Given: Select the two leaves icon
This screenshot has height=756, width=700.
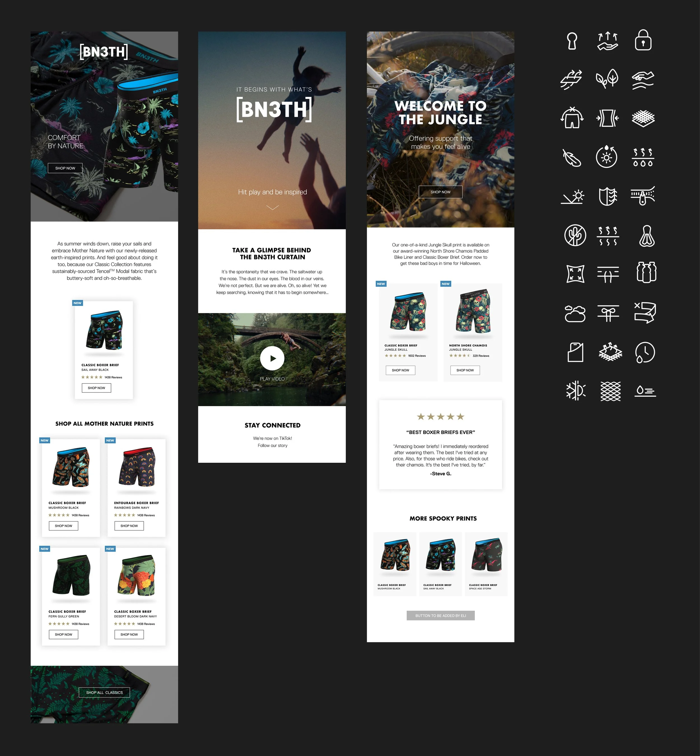Looking at the screenshot, I should pyautogui.click(x=607, y=79).
